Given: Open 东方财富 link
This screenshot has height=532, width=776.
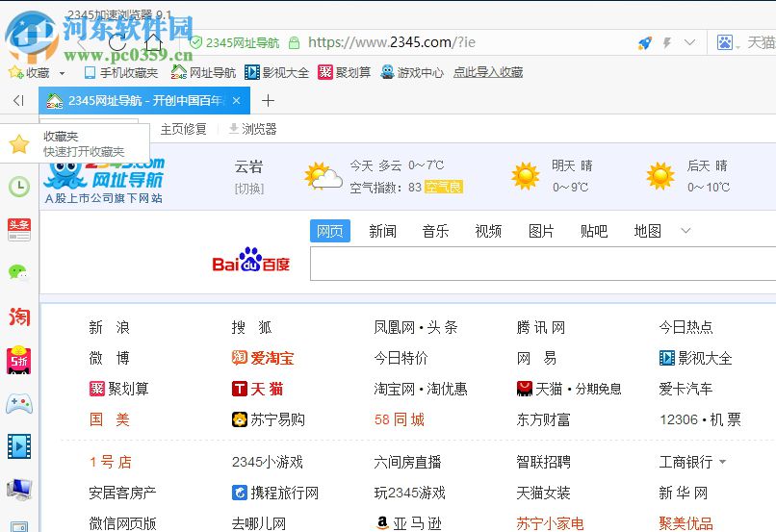Looking at the screenshot, I should (x=543, y=419).
